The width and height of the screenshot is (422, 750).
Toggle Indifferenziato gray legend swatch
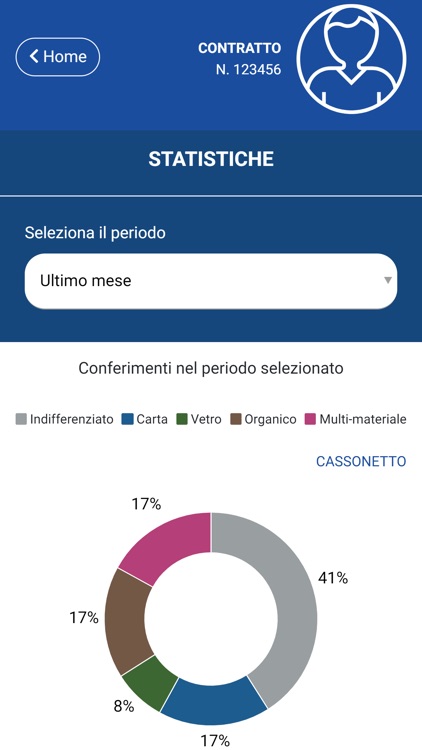click(x=21, y=419)
